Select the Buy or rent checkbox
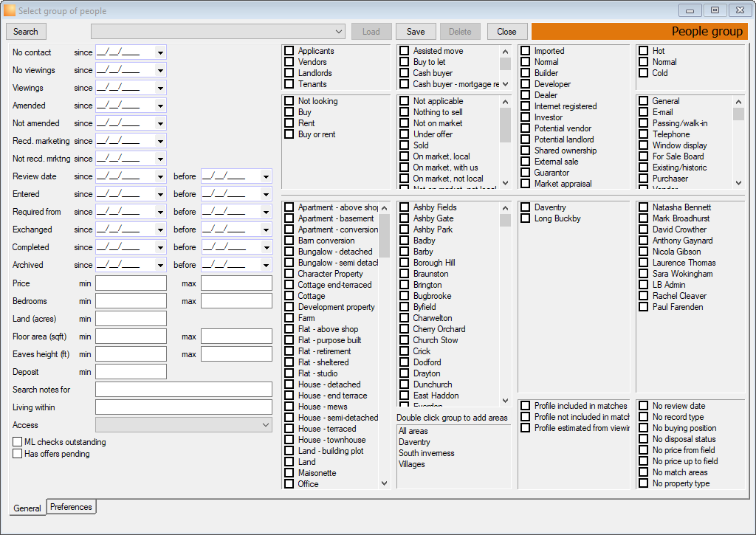This screenshot has width=756, height=535. point(289,134)
